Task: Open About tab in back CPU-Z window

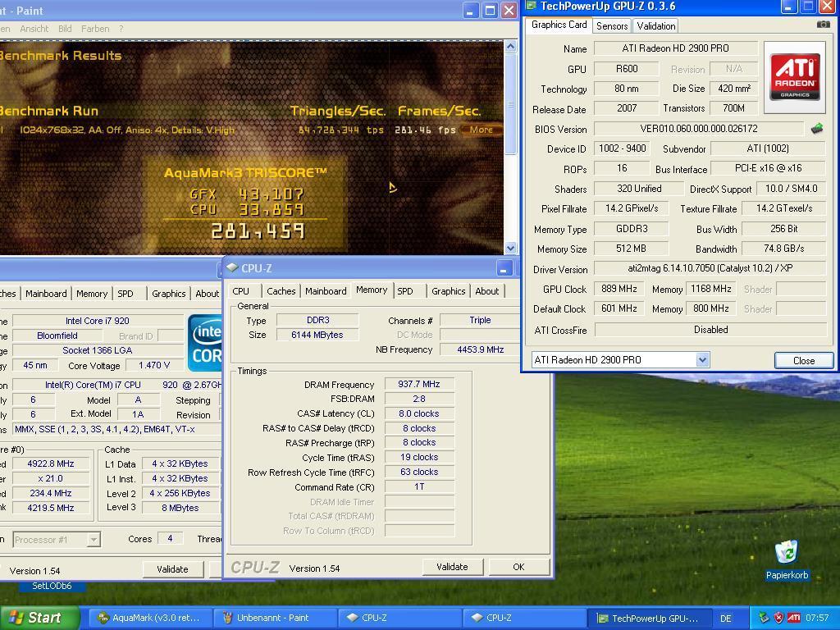Action: (207, 294)
